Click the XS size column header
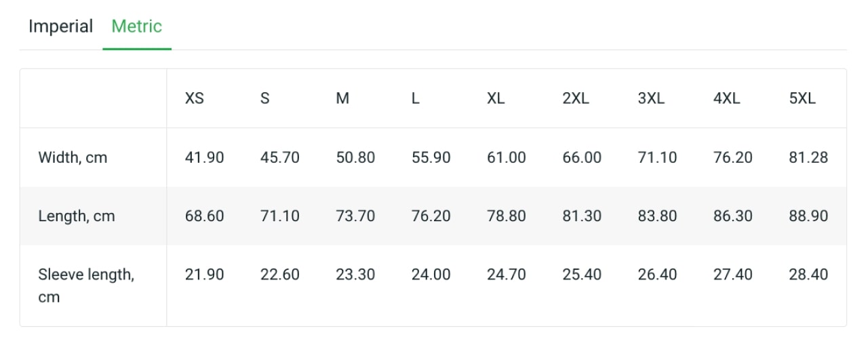 [195, 98]
